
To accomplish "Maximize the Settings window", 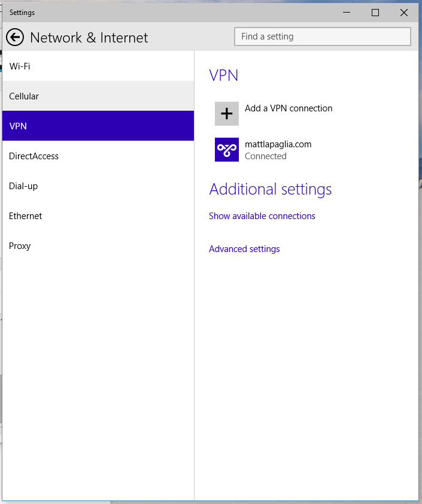I will pos(375,13).
